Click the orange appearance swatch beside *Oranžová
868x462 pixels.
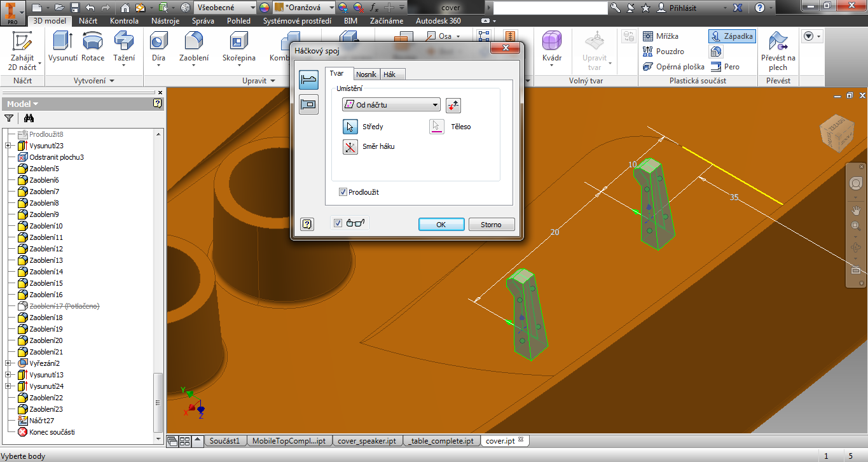click(279, 8)
